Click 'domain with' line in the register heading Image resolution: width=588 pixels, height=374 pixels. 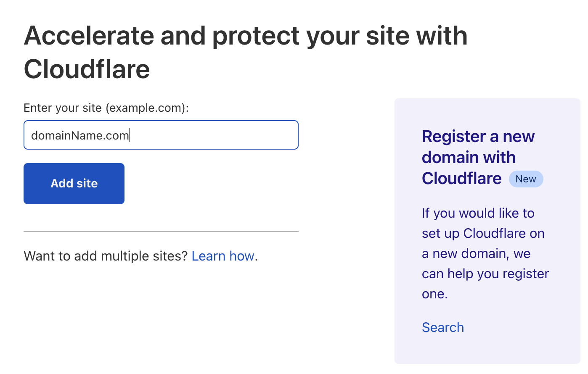click(x=469, y=158)
